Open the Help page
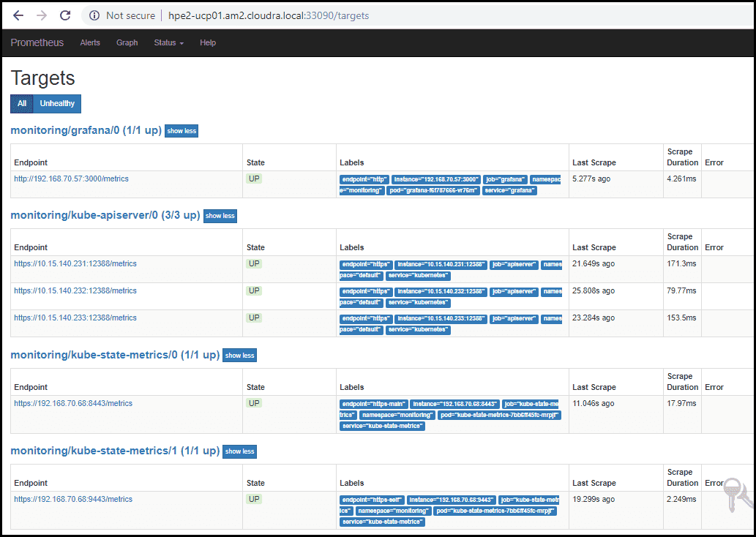 click(208, 42)
